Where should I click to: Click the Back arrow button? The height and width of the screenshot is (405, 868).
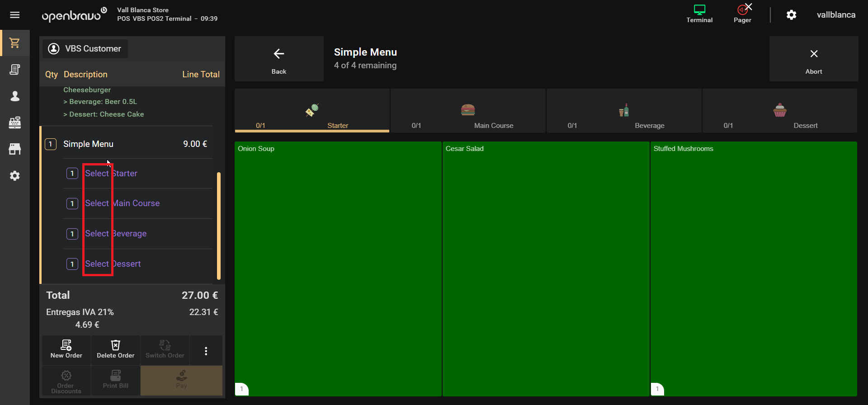(279, 59)
